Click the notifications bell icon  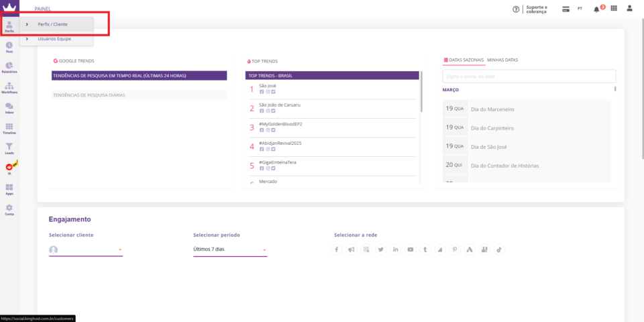tap(596, 9)
